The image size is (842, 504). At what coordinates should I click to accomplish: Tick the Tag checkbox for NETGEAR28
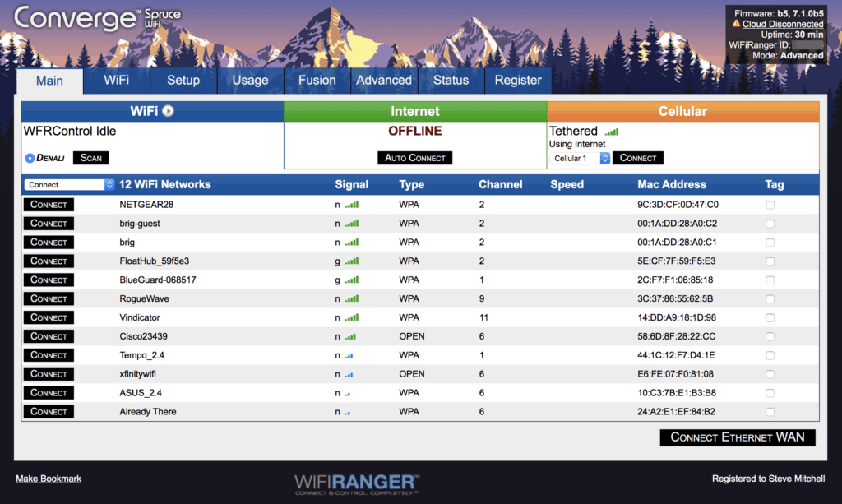770,205
